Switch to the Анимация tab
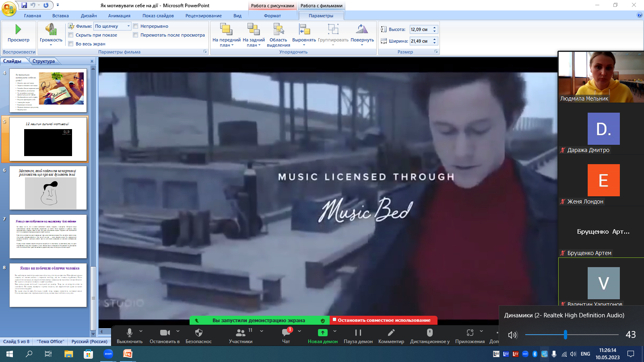This screenshot has width=644, height=362. [119, 16]
